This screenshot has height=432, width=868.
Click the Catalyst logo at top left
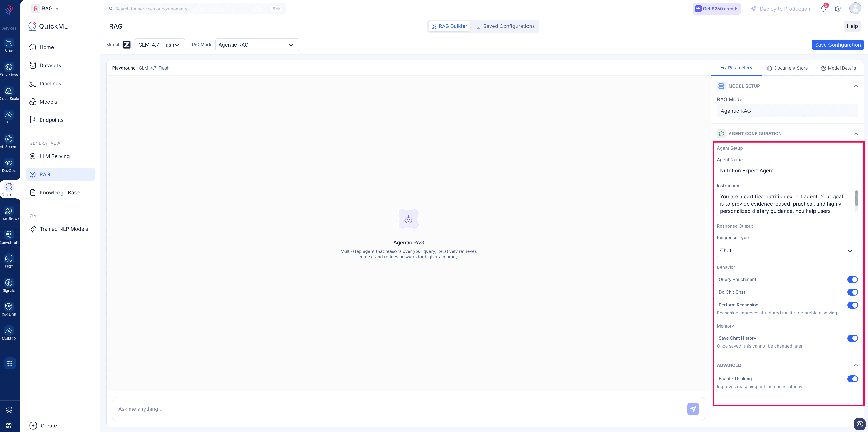coord(9,10)
